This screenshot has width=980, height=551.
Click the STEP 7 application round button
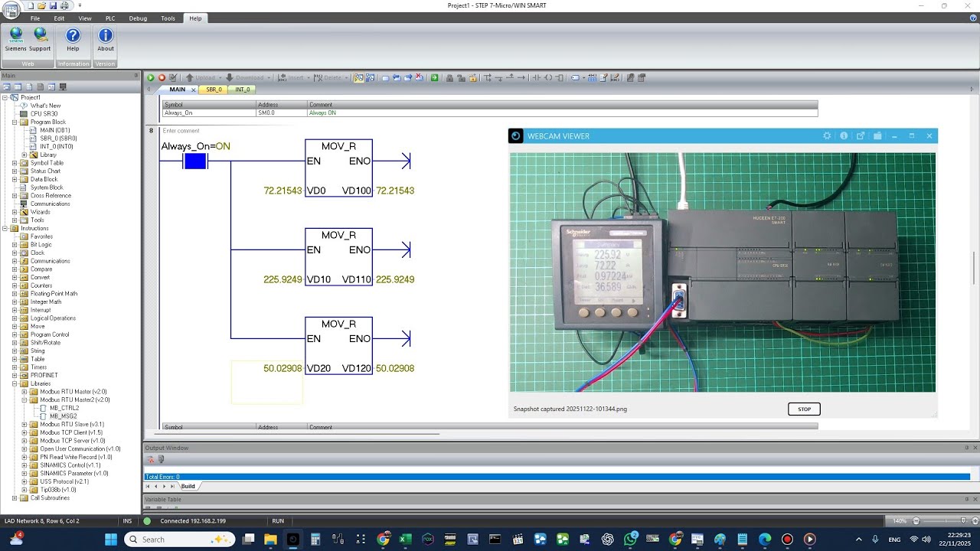[x=11, y=10]
